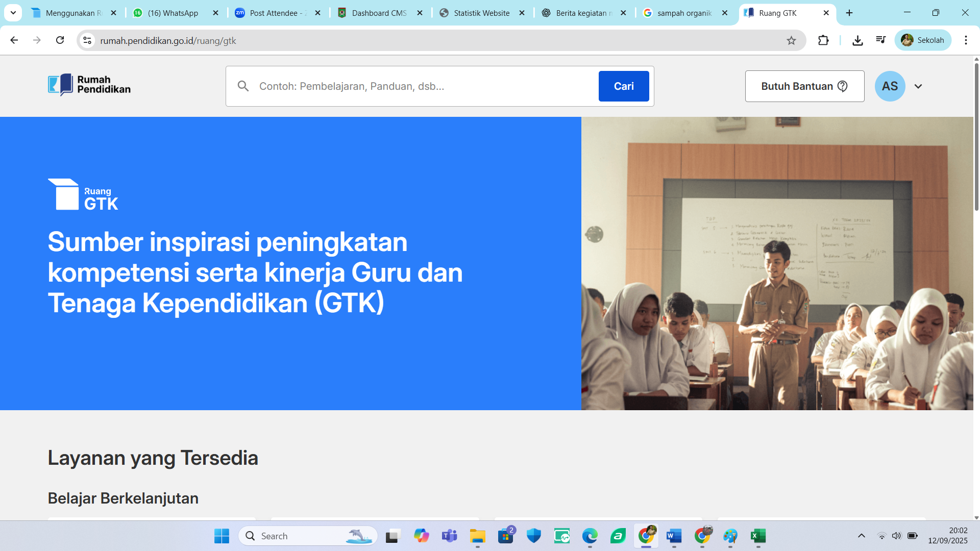The image size is (980, 551).
Task: Click the AS profile avatar
Action: (890, 86)
